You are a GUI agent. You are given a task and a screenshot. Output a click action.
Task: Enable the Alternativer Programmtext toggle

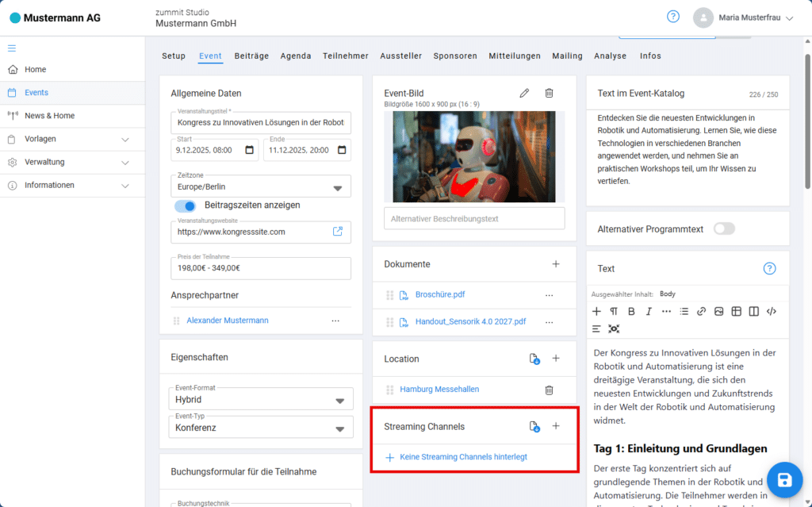(x=724, y=229)
